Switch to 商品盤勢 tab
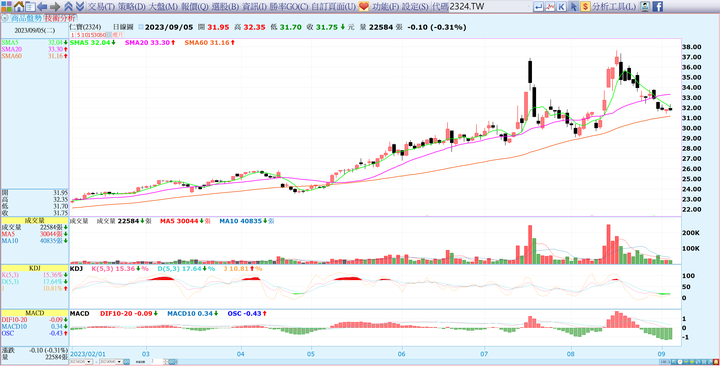Image resolution: width=720 pixels, height=366 pixels. click(x=26, y=18)
